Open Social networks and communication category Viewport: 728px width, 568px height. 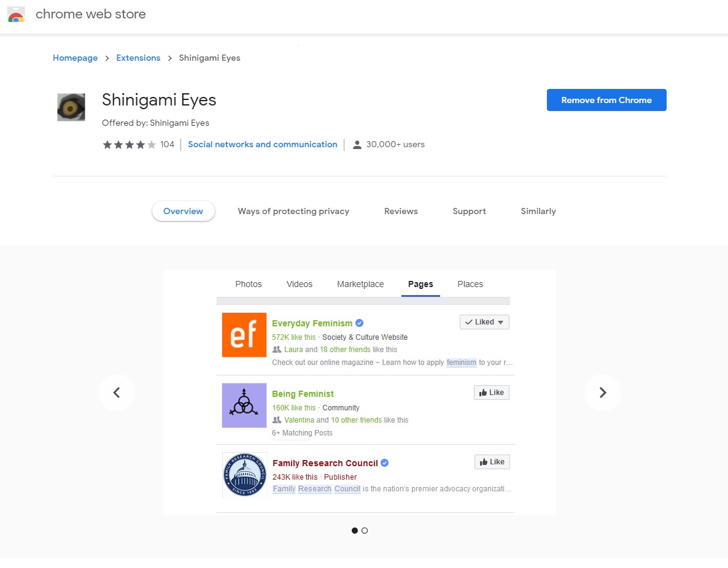[262, 144]
